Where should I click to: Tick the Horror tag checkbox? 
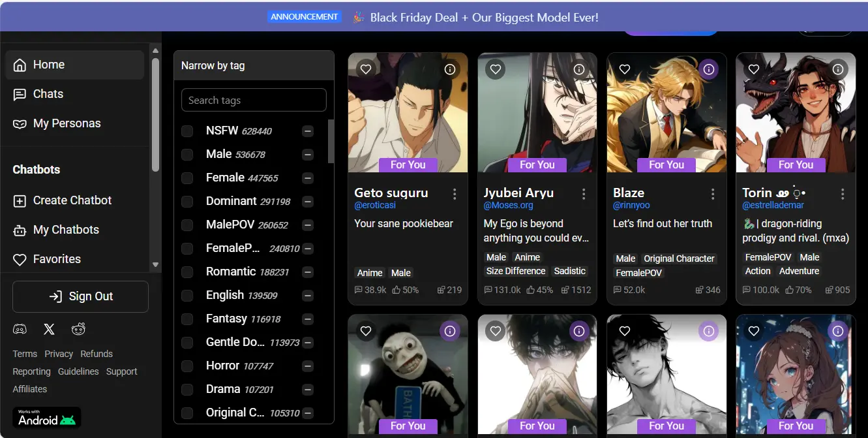187,366
